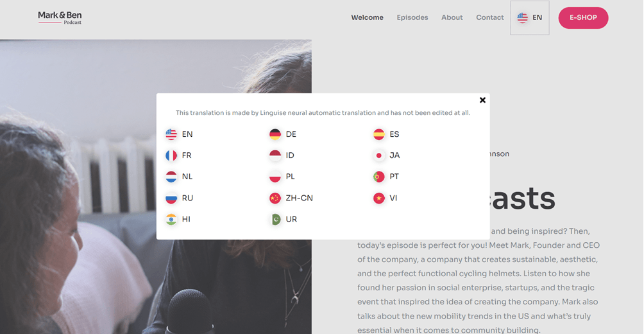This screenshot has height=334, width=644.
Task: Click the Urdu Pakistan flag icon
Action: click(275, 219)
